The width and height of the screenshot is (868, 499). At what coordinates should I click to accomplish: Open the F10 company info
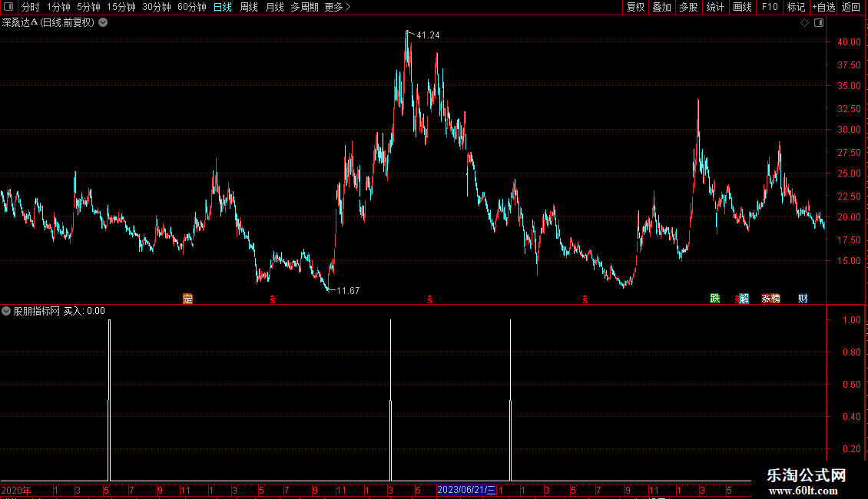(770, 7)
